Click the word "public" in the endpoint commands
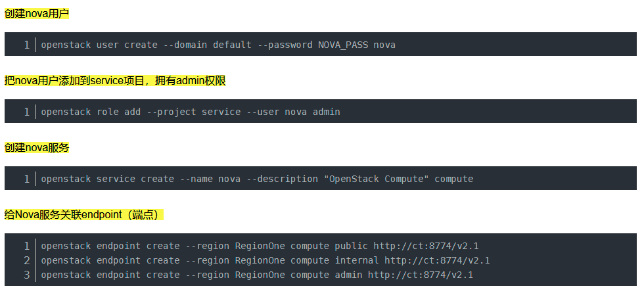Viewport: 644px width, 301px height. pos(351,246)
